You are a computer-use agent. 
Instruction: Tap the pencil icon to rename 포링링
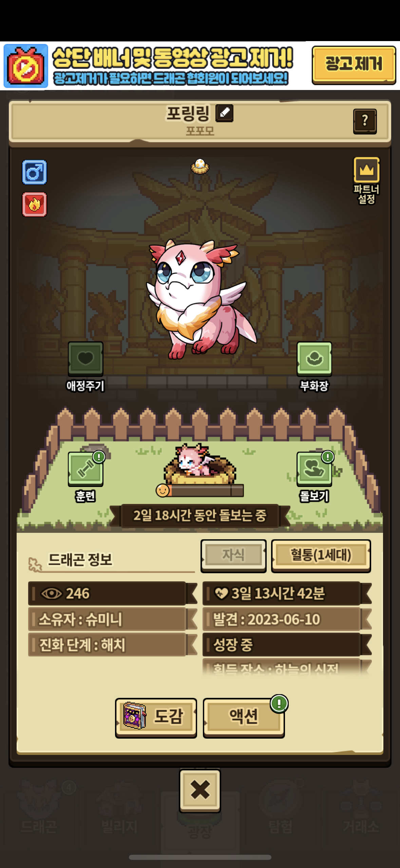pos(225,113)
